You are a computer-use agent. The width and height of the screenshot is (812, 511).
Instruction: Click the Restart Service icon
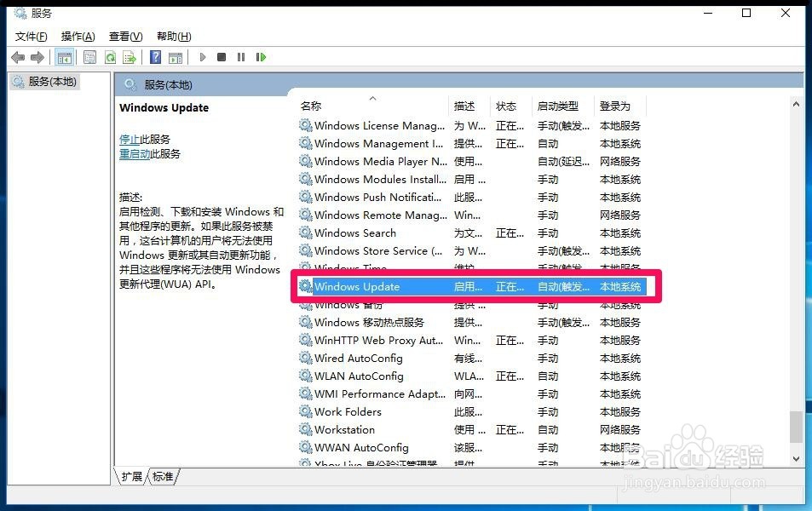pos(261,57)
